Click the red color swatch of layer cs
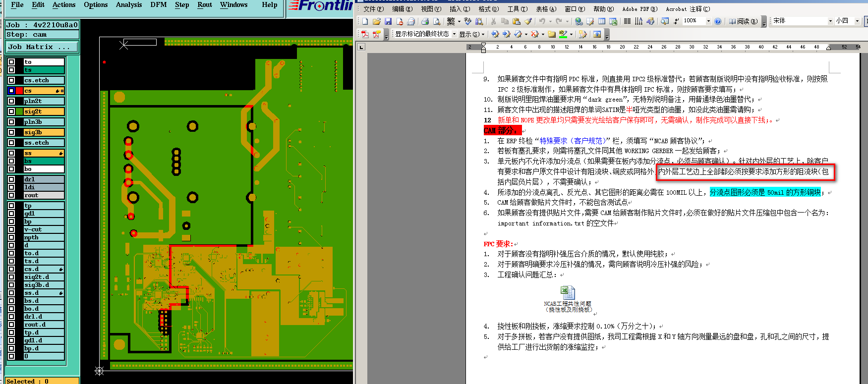The image size is (868, 384). click(x=19, y=91)
